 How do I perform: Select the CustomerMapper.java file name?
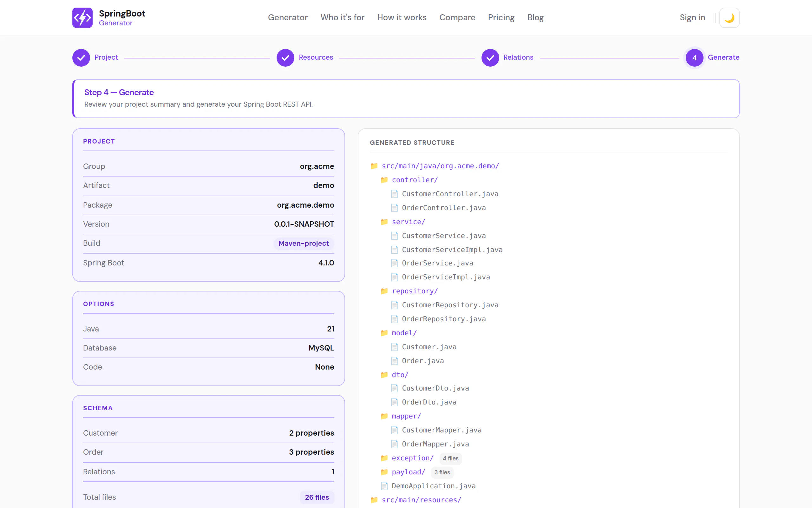coord(442,430)
